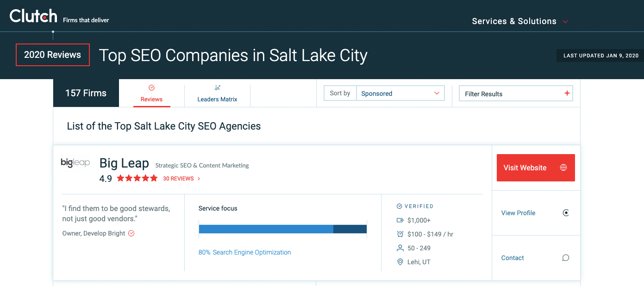
Task: Switch to the Leaders Matrix tab
Action: point(217,93)
